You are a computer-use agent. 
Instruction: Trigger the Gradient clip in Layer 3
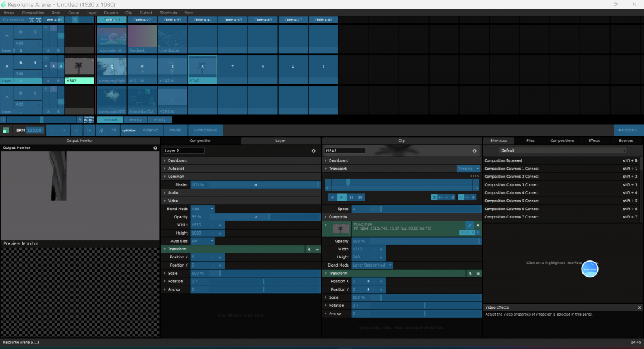tap(142, 37)
